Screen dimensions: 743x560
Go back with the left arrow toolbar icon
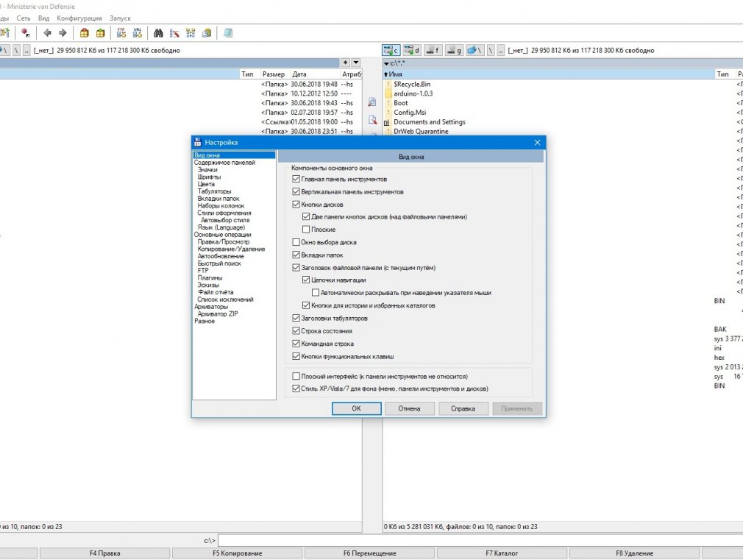click(47, 32)
